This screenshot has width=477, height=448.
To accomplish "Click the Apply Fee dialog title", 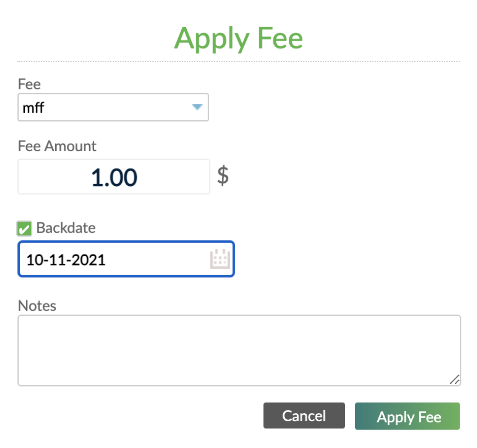I will point(238,38).
